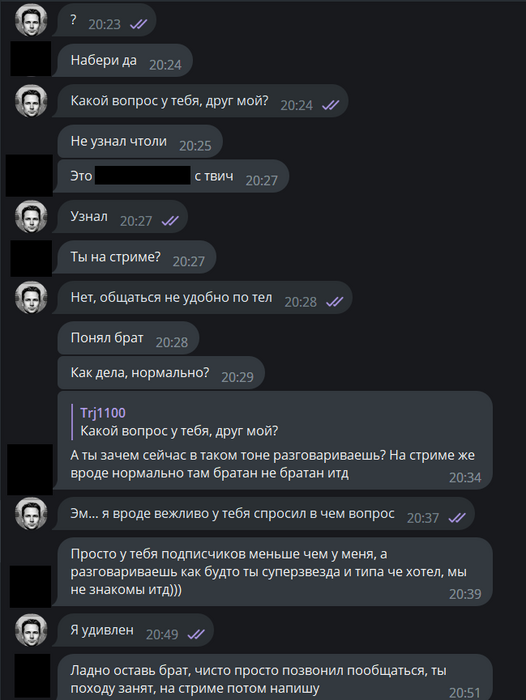Open the quoted reply by Trj1100
This screenshot has height=700, width=526.
coord(179,422)
